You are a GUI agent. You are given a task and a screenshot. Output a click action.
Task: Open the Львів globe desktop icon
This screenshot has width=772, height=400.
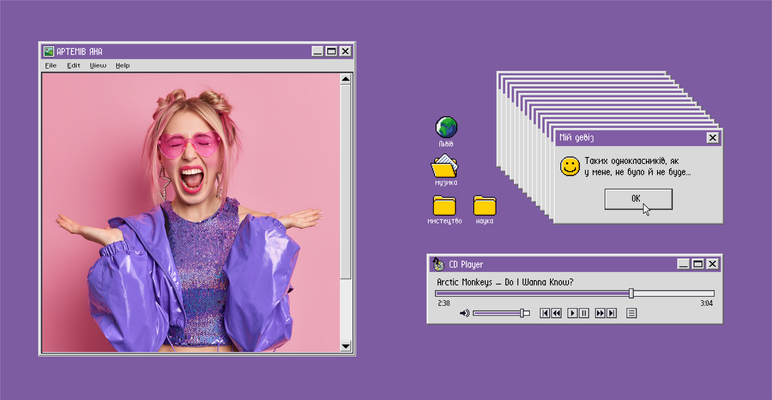pyautogui.click(x=446, y=127)
